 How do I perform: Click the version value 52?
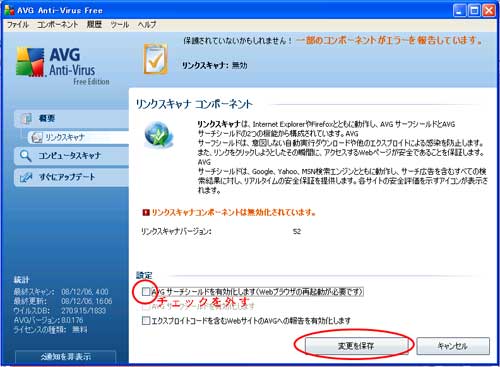pos(297,231)
